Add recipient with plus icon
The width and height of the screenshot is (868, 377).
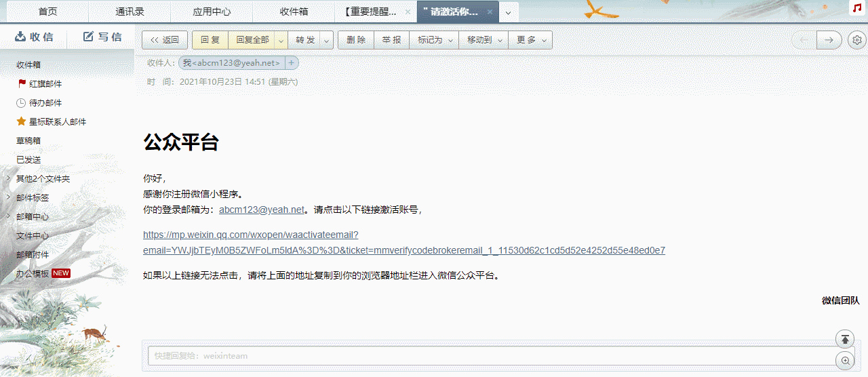point(292,63)
